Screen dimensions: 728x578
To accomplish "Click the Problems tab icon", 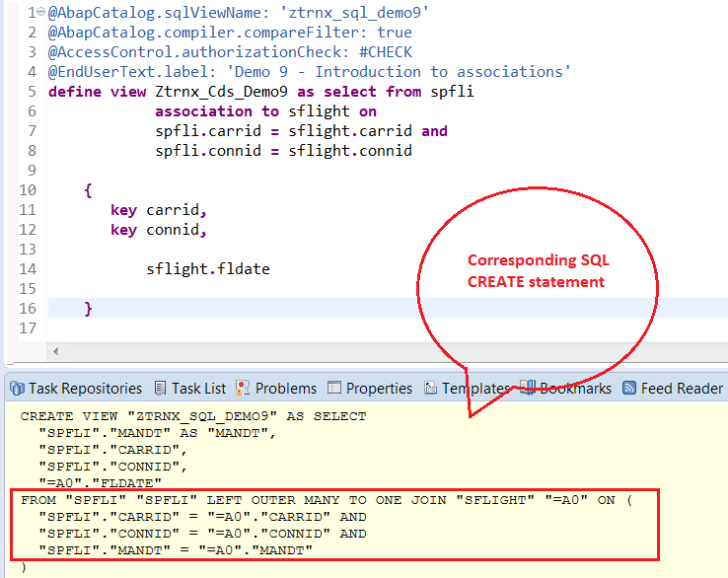I will click(243, 388).
